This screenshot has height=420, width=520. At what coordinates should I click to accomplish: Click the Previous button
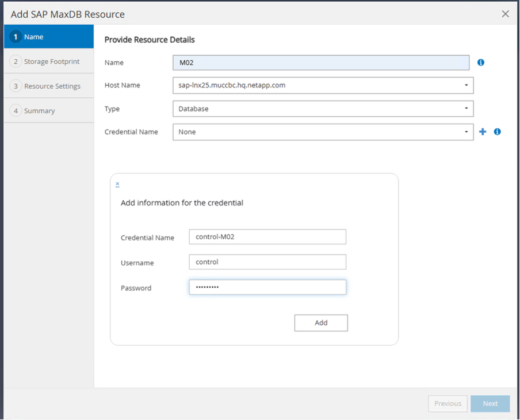(448, 403)
